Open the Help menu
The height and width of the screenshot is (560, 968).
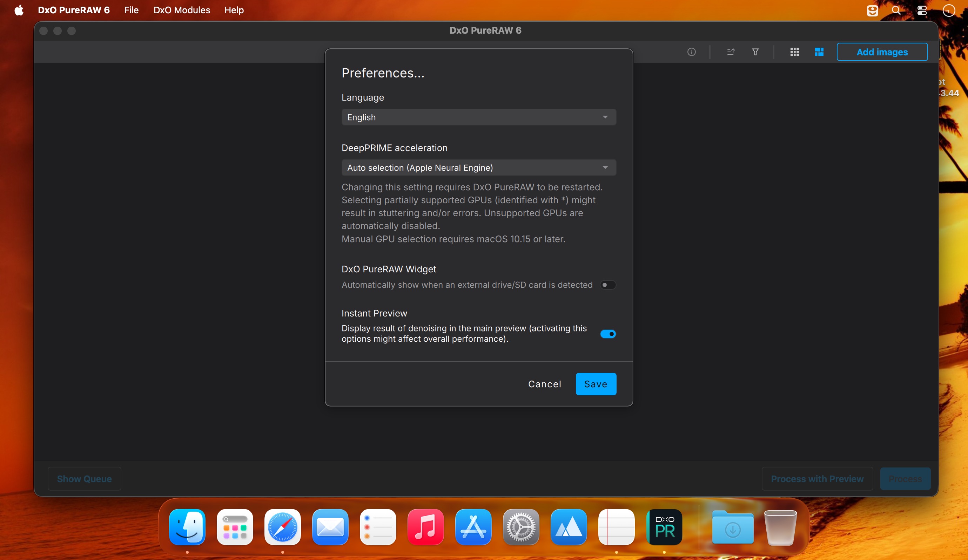234,10
